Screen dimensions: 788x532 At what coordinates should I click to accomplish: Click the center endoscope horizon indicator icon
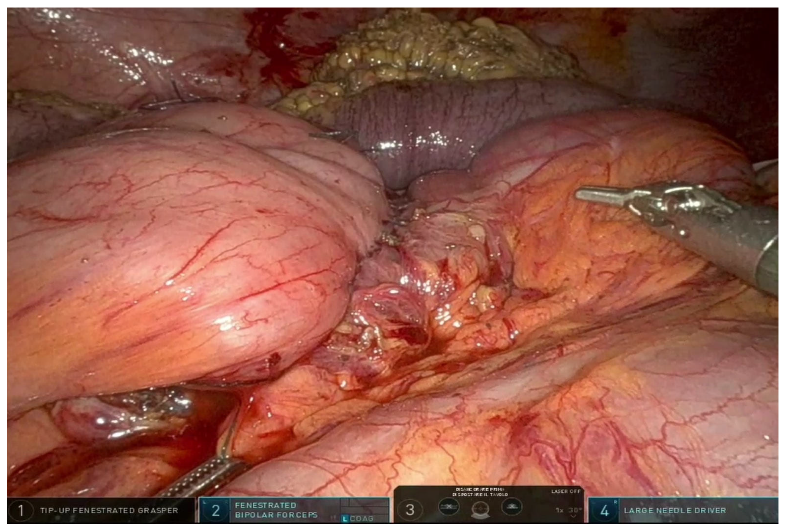point(480,509)
